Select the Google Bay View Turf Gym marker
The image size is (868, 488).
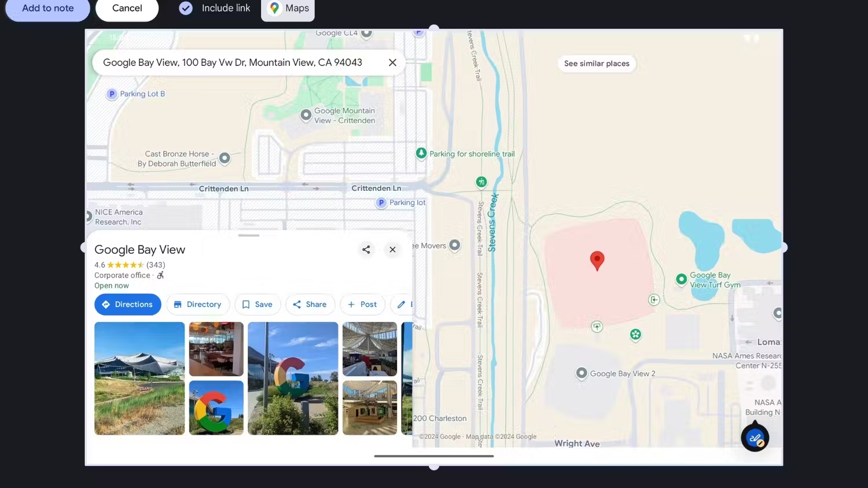point(682,279)
